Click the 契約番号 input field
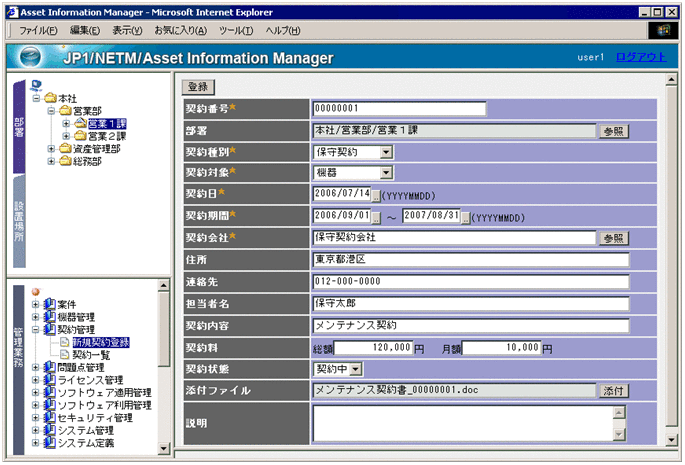Screen dimensions: 685x465 click(398, 109)
